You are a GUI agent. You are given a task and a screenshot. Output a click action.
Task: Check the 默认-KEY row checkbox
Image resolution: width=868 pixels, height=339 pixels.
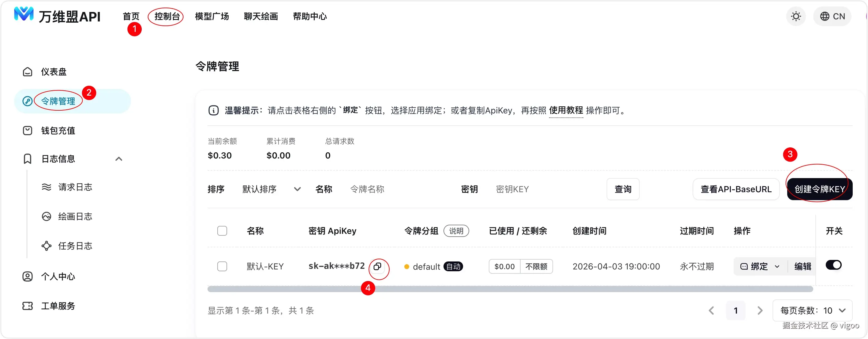[x=222, y=266]
